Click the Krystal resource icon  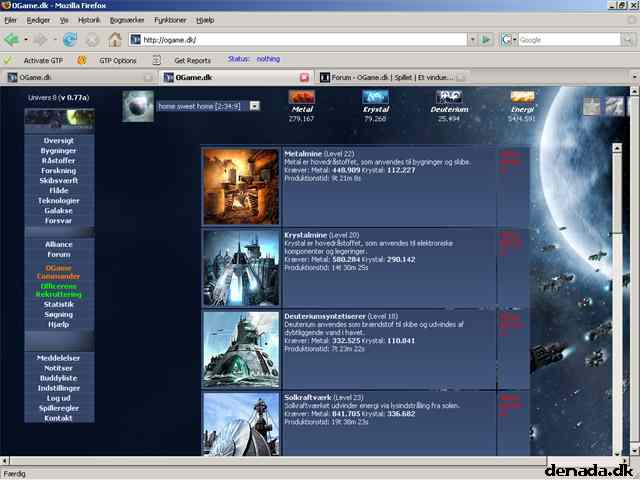[x=376, y=97]
